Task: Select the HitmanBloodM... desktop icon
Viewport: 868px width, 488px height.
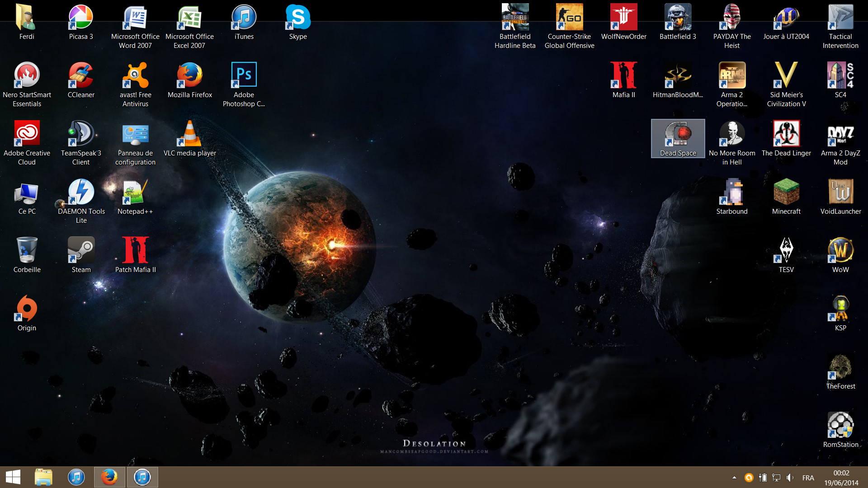Action: coord(678,80)
